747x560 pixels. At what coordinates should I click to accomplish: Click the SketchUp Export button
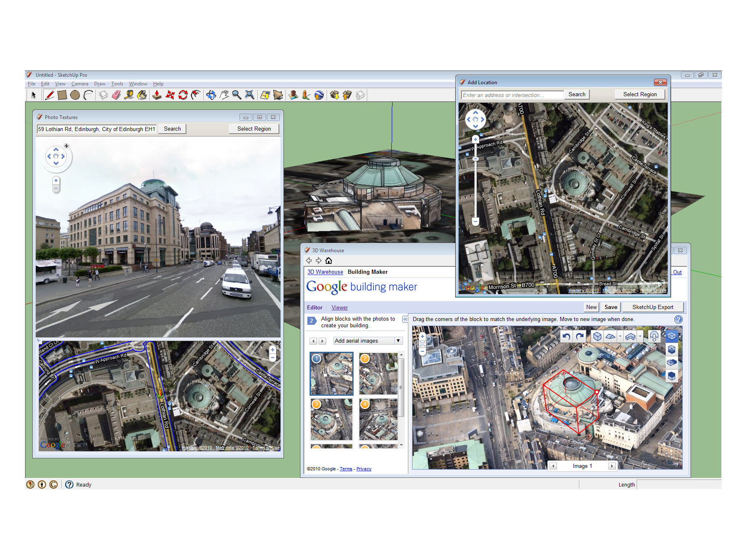tap(653, 307)
